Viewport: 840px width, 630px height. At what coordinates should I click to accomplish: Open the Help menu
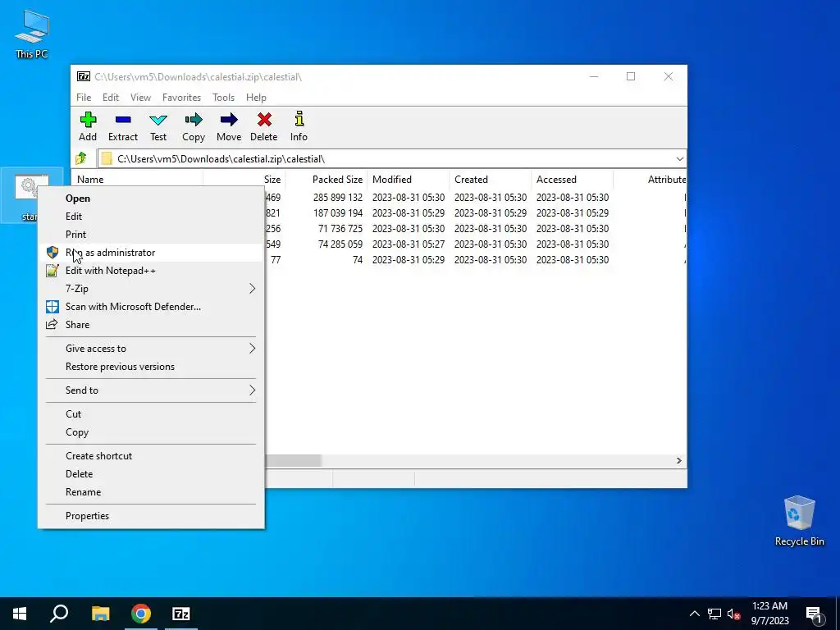point(256,98)
